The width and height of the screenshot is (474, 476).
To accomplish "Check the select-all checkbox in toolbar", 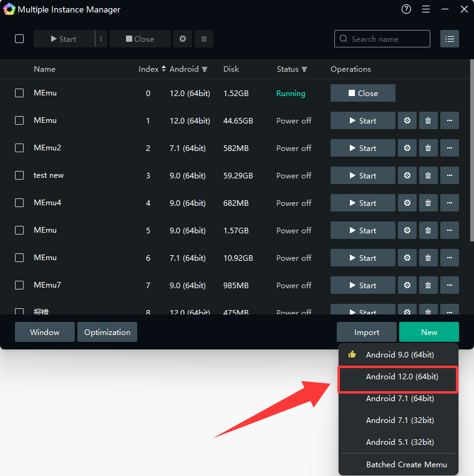I will (19, 39).
